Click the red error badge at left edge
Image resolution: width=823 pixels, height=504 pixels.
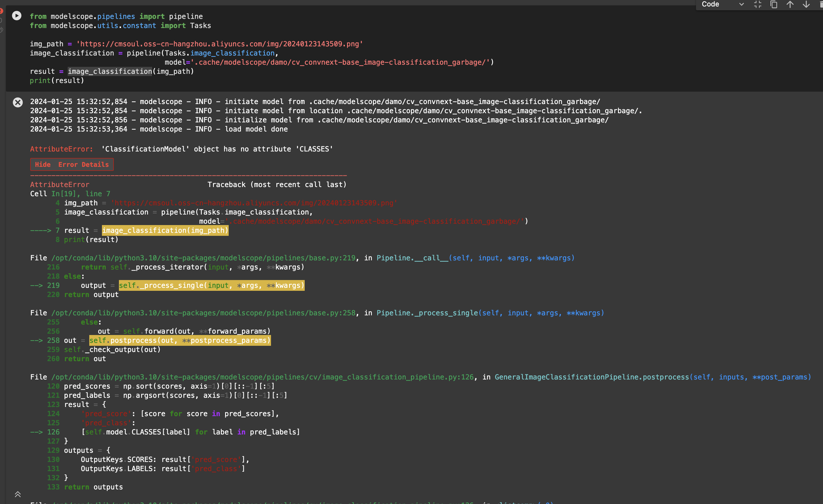click(x=1, y=11)
